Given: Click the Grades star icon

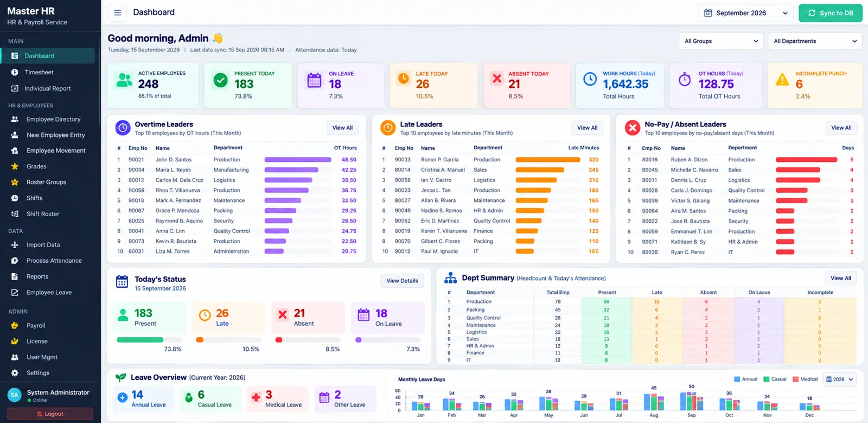Looking at the screenshot, I should click(15, 167).
